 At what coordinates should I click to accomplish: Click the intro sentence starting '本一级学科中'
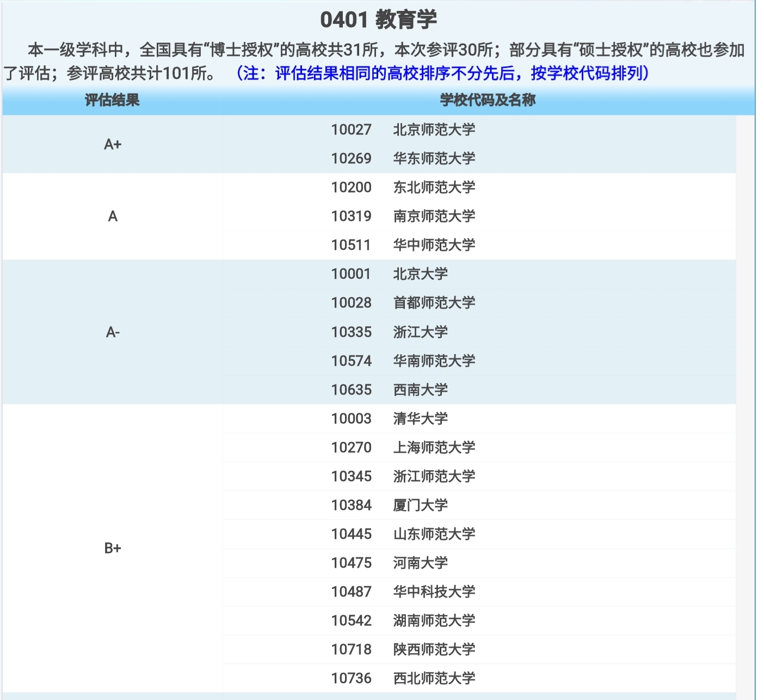374,61
